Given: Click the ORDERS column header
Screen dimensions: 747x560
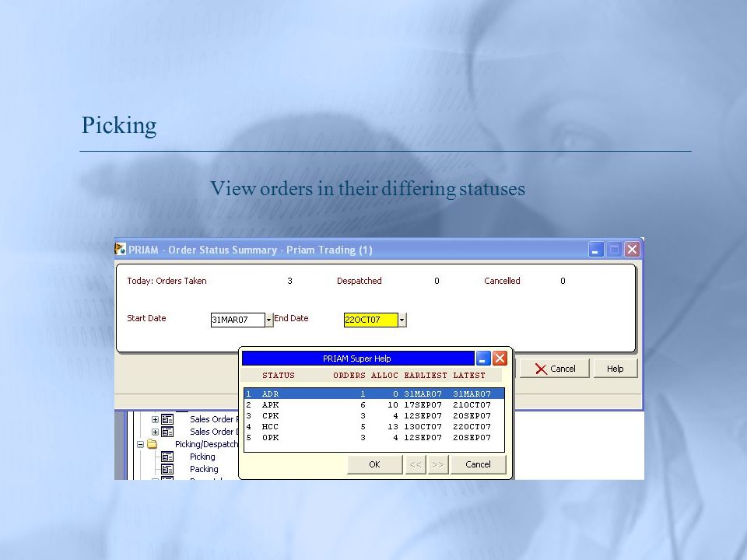Looking at the screenshot, I should tap(349, 375).
